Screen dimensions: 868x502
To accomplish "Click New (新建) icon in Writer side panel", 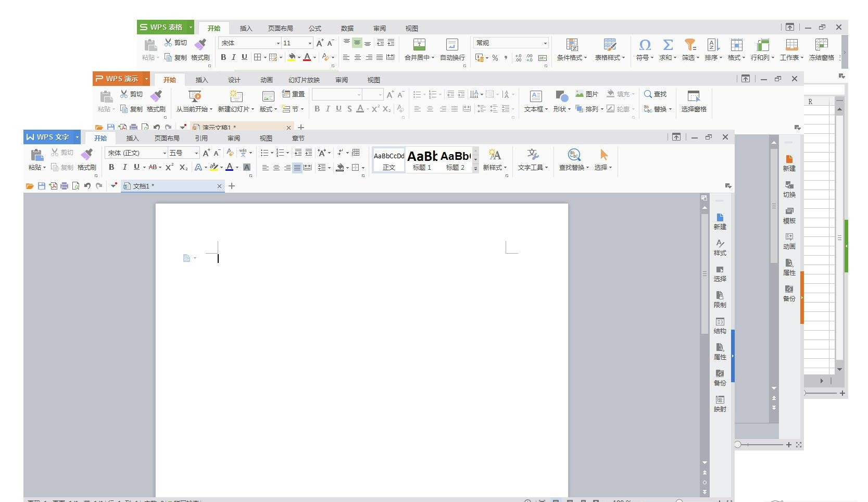I will 720,217.
